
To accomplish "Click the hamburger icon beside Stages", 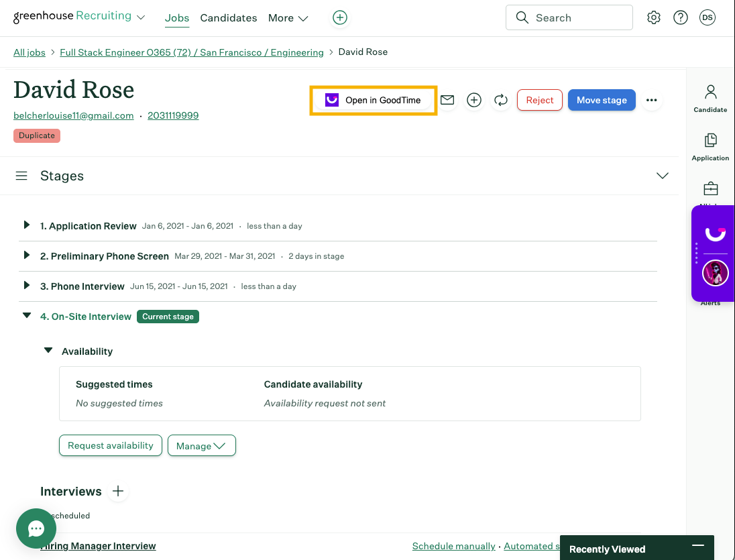I will [x=21, y=176].
